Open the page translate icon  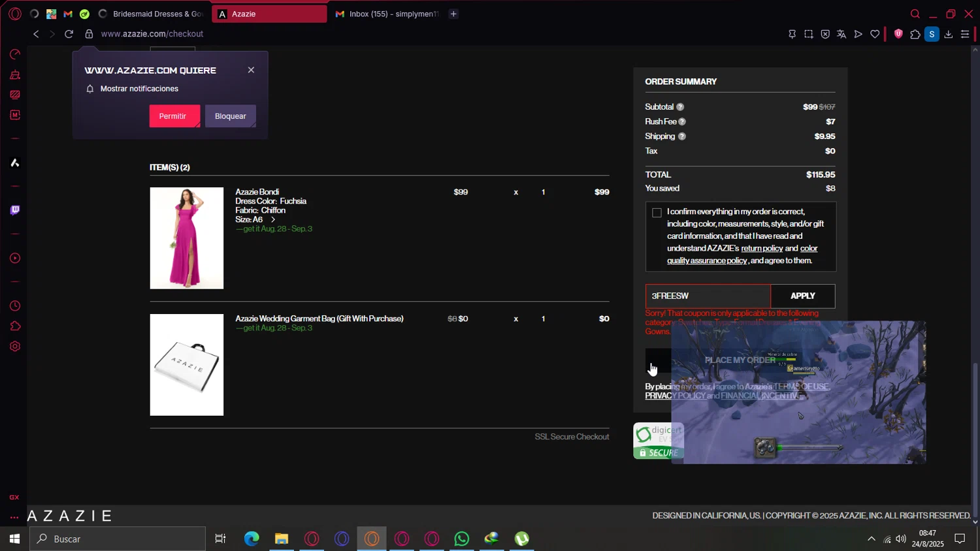pyautogui.click(x=841, y=34)
